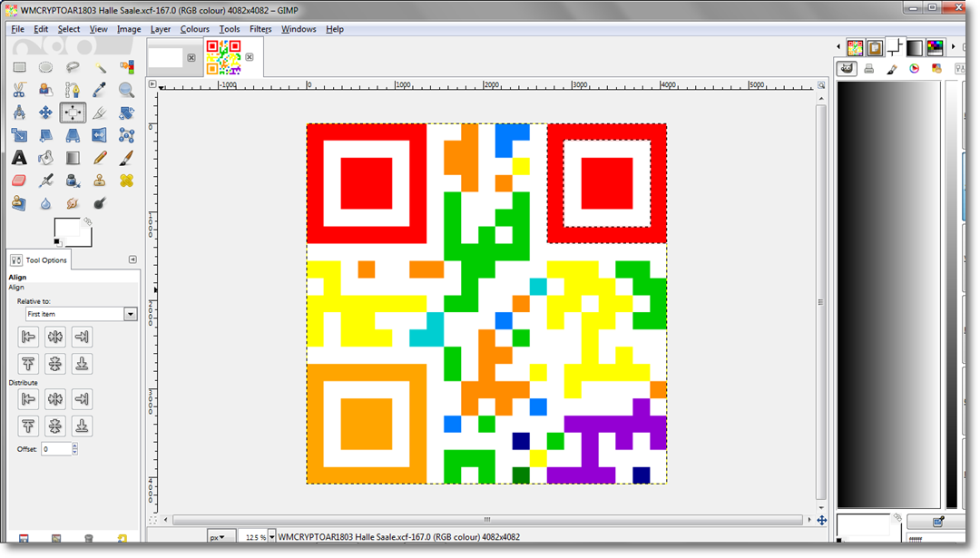Select the Flip tool

[x=100, y=135]
